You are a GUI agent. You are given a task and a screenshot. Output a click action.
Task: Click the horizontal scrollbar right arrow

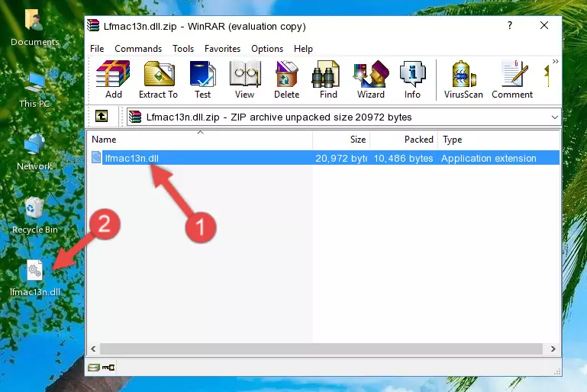coord(553,349)
